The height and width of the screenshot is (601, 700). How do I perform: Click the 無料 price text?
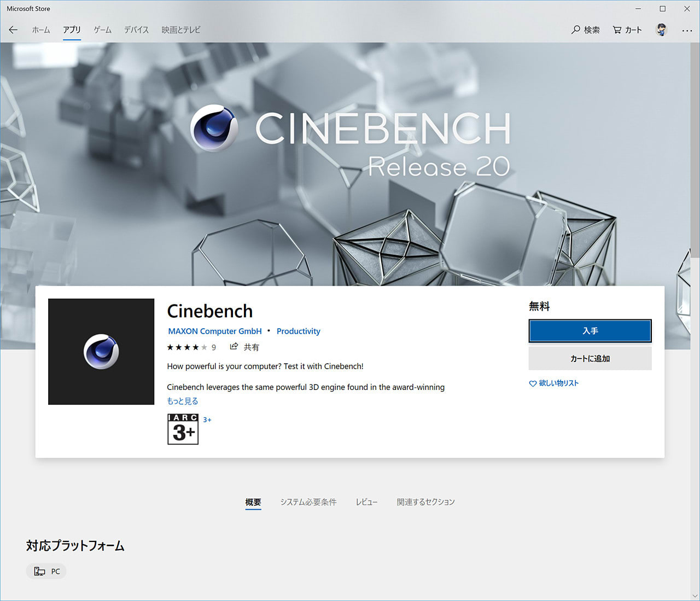(x=539, y=307)
